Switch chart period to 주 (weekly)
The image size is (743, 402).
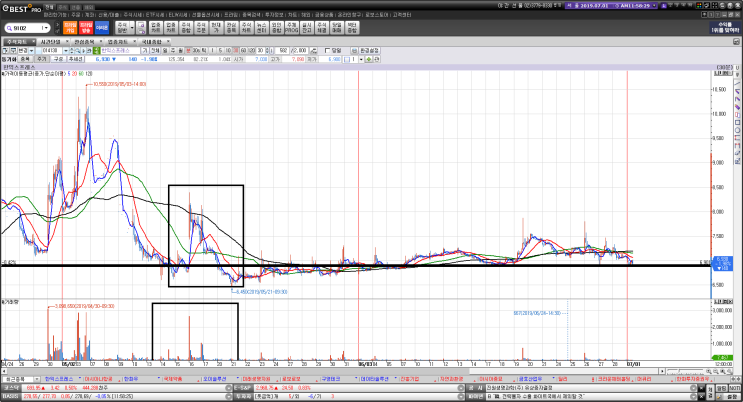173,50
